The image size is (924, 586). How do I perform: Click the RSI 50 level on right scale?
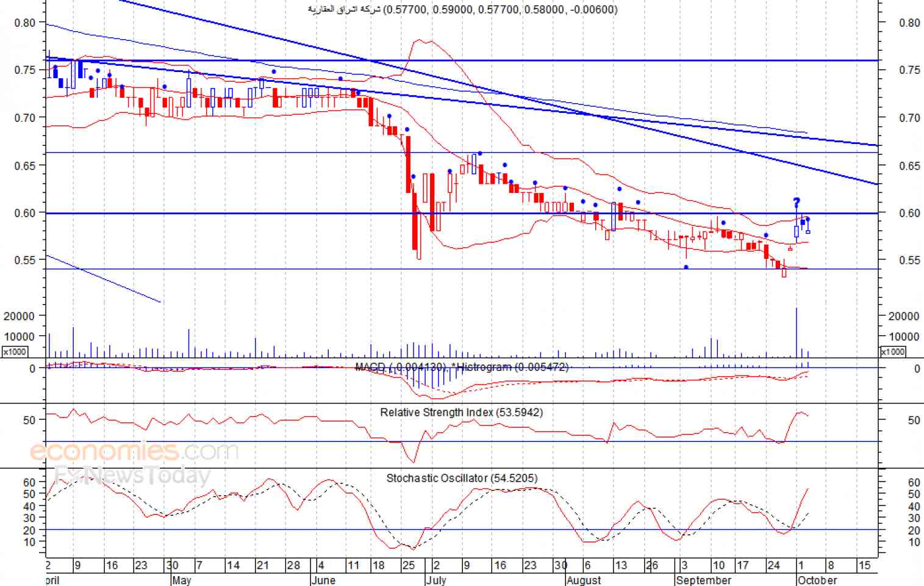914,420
